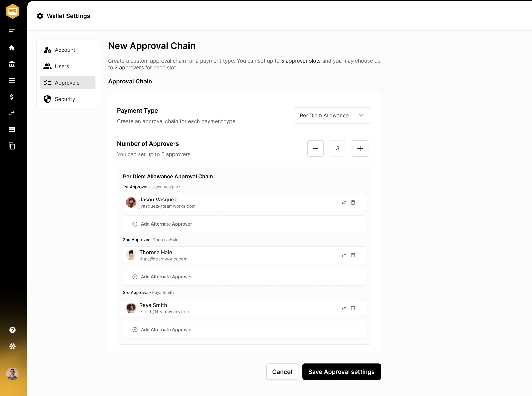Click the 3rd Approver label
Viewport: 532px width, 396px height.
136,292
